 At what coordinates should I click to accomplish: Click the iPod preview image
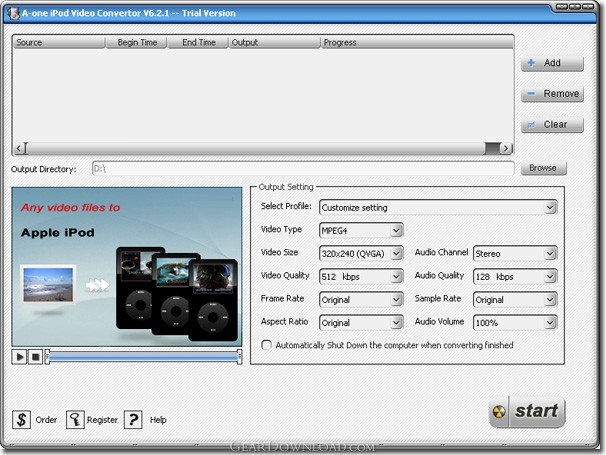pos(127,267)
